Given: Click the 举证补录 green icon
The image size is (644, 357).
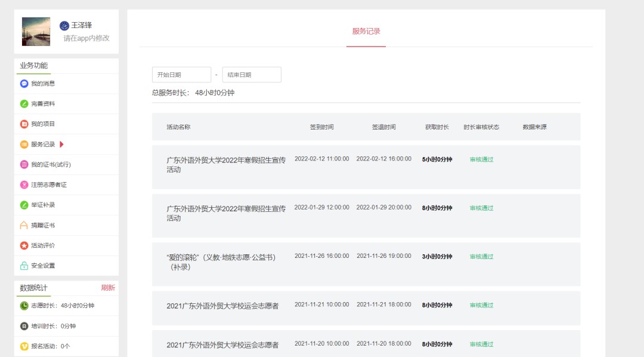Looking at the screenshot, I should 24,205.
